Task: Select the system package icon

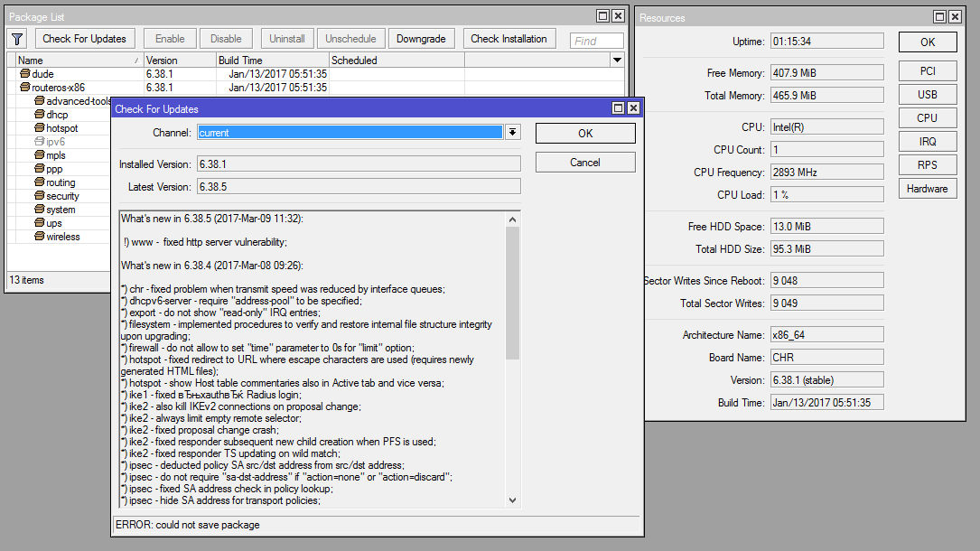Action: 40,210
